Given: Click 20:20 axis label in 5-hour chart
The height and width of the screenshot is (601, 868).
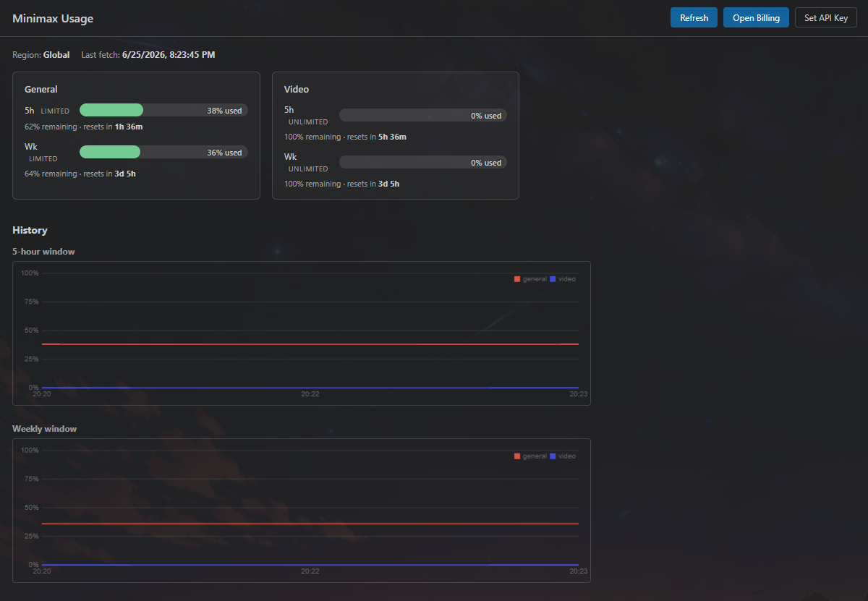Looking at the screenshot, I should pos(42,394).
